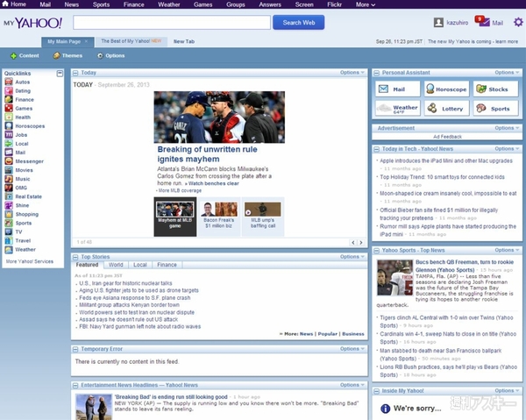Open the Real Estate quicklink icon
526x420 pixels.
tap(9, 196)
